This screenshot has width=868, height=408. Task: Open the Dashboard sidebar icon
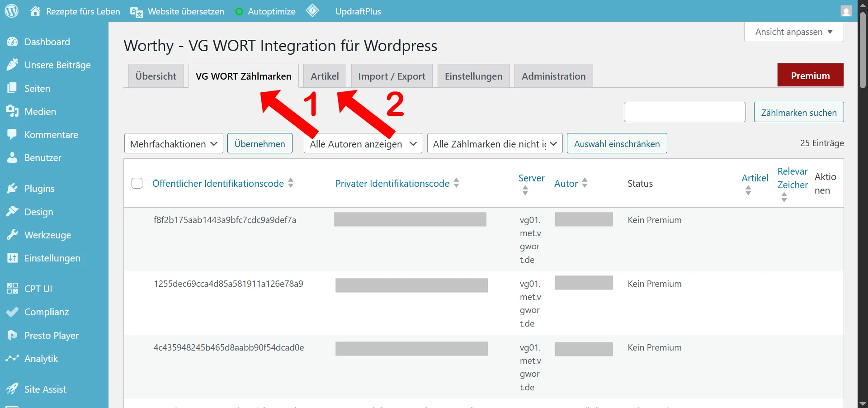point(12,42)
